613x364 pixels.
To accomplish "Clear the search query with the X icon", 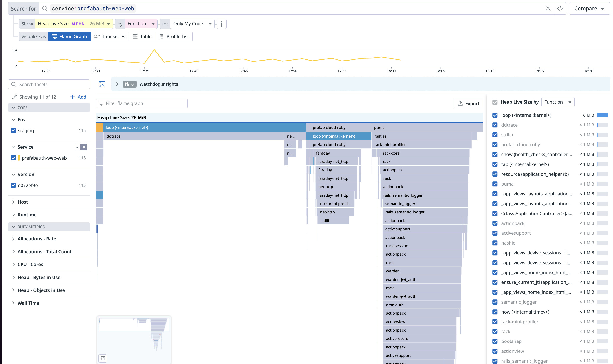I will click(x=548, y=9).
